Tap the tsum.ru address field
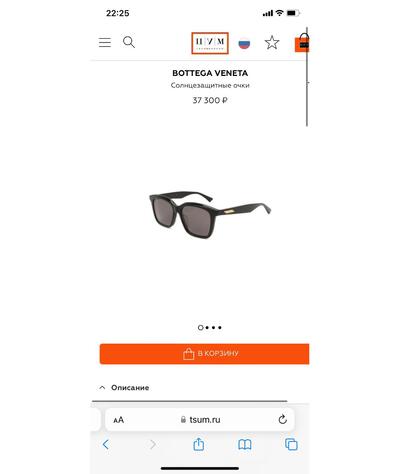Viewport: 400px width, 474px height. pos(200,420)
